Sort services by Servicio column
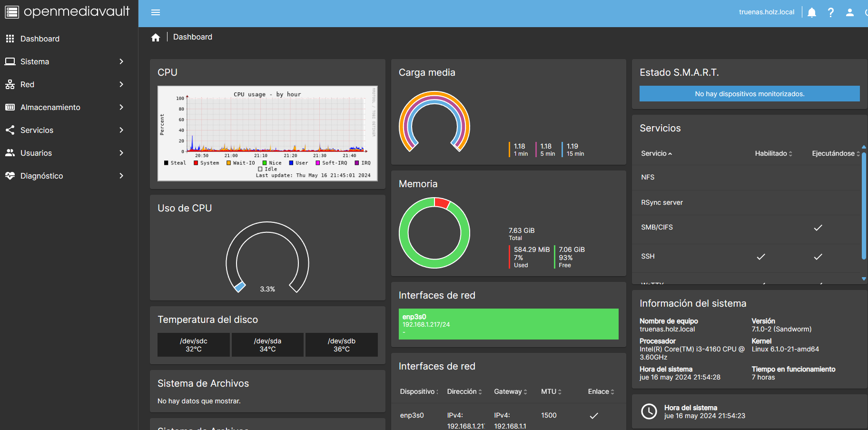Screen dimensions: 868x430 tap(656, 153)
